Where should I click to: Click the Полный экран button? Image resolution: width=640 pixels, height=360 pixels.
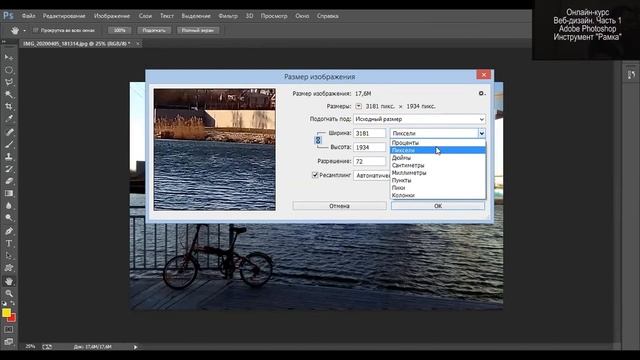(x=198, y=30)
